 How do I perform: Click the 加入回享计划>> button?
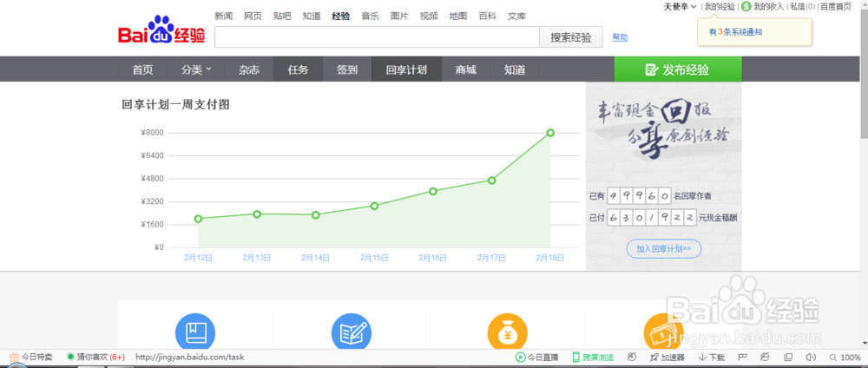pos(664,249)
